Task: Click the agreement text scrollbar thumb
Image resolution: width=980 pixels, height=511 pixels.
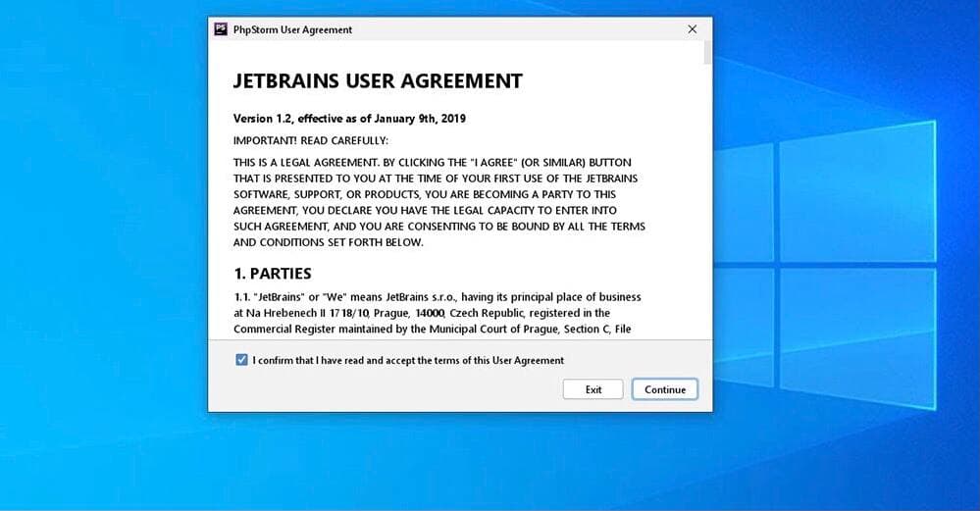Action: tap(707, 53)
